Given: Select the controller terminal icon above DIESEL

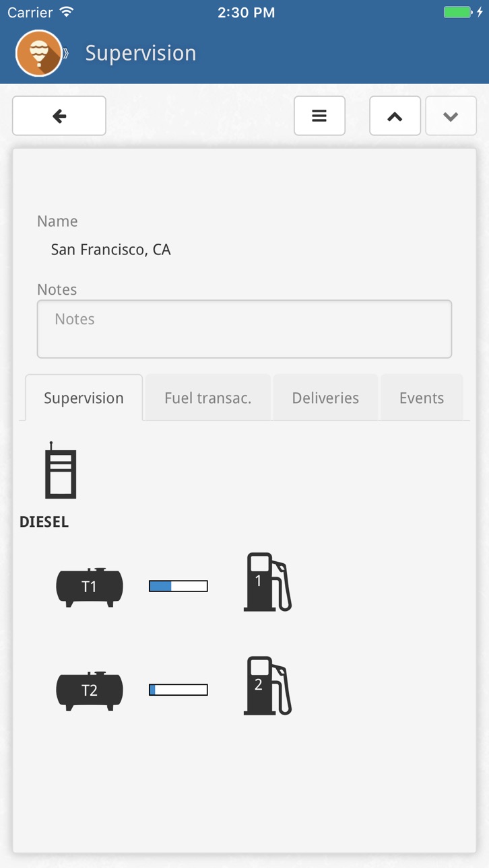Looking at the screenshot, I should pos(60,470).
